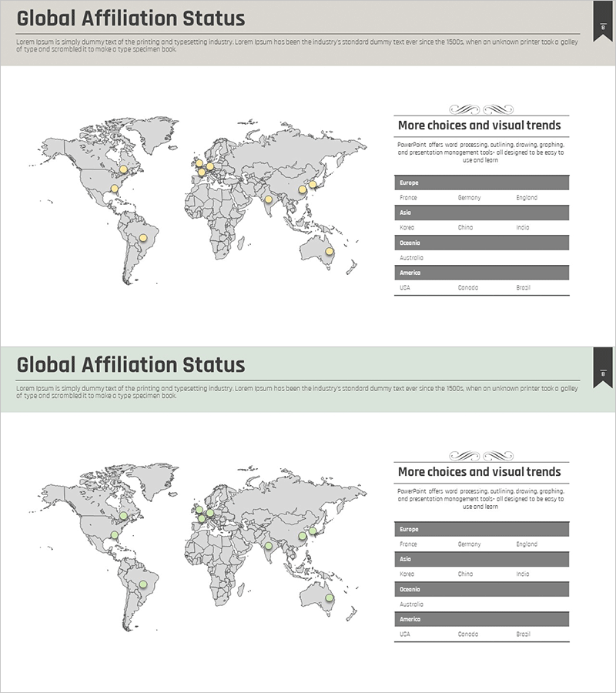Select the Europe header row in top table
This screenshot has height=693, width=616.
click(481, 182)
